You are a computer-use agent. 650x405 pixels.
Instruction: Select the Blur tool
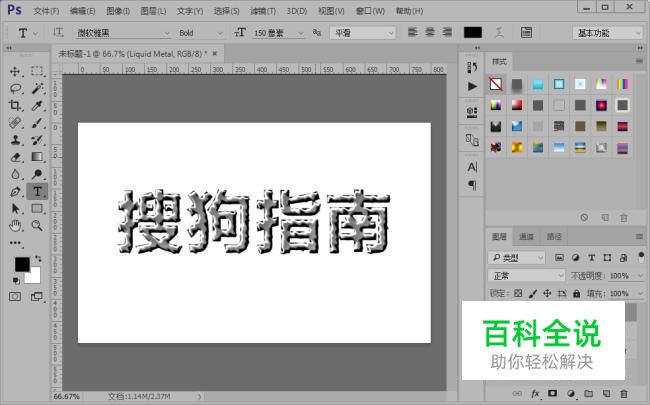15,175
